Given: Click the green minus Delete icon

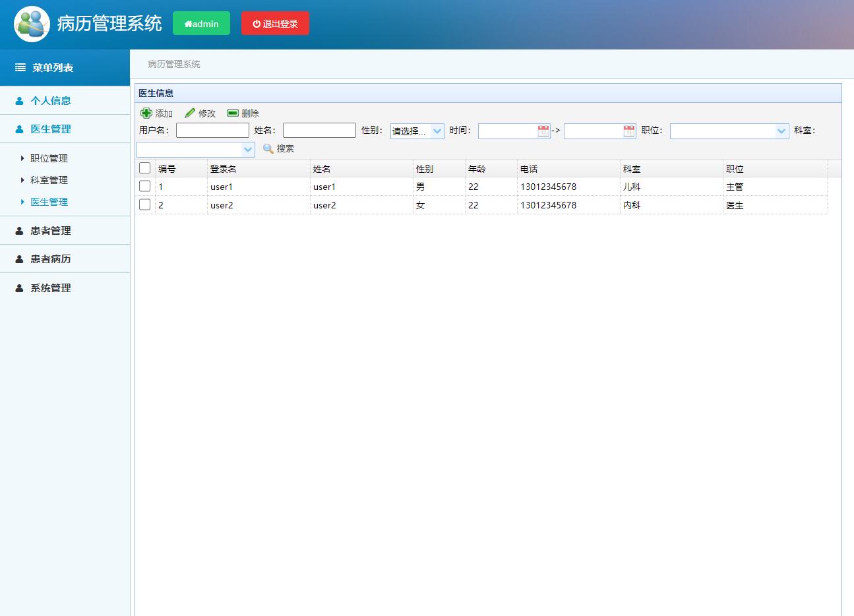Looking at the screenshot, I should click(x=233, y=113).
